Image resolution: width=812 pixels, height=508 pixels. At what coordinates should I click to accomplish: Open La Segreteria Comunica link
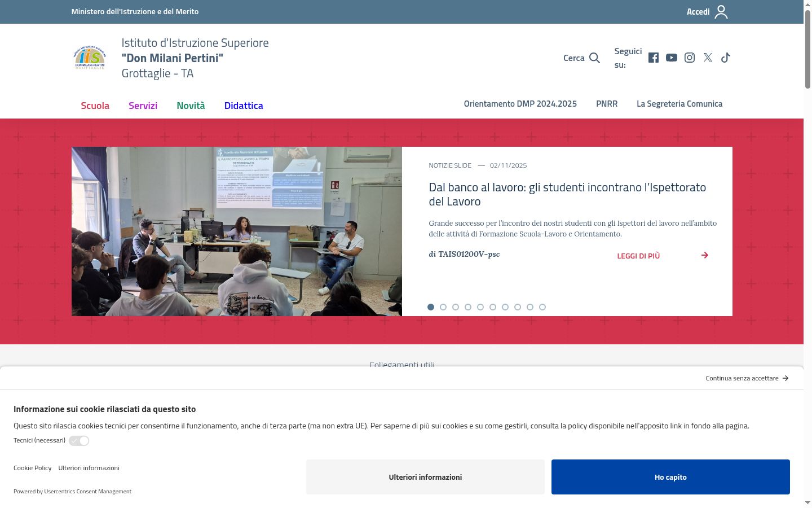click(x=679, y=104)
